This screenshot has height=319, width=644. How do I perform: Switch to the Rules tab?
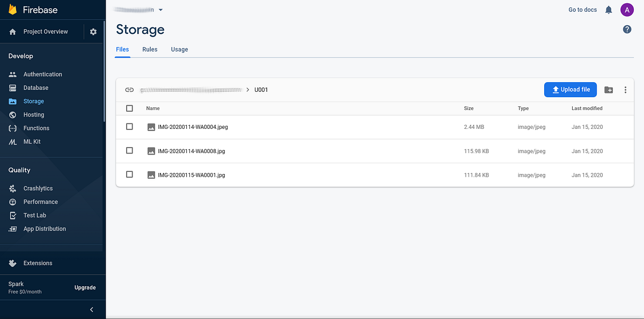(150, 49)
